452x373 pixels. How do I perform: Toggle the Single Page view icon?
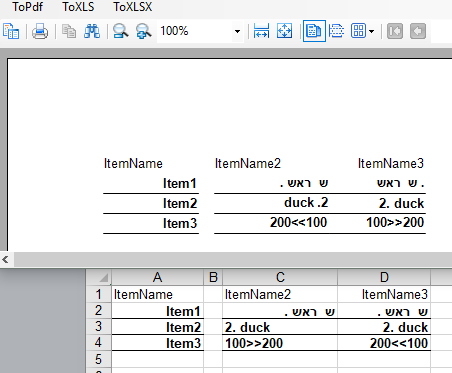pos(314,31)
